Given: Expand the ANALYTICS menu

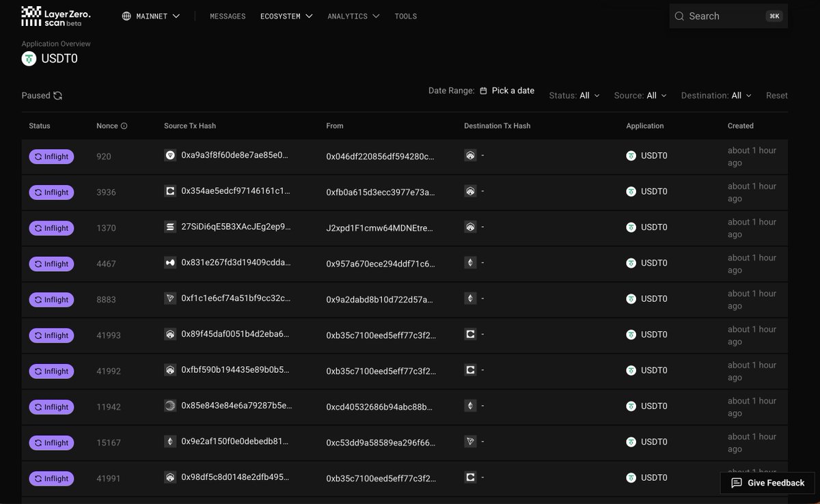Looking at the screenshot, I should tap(353, 16).
